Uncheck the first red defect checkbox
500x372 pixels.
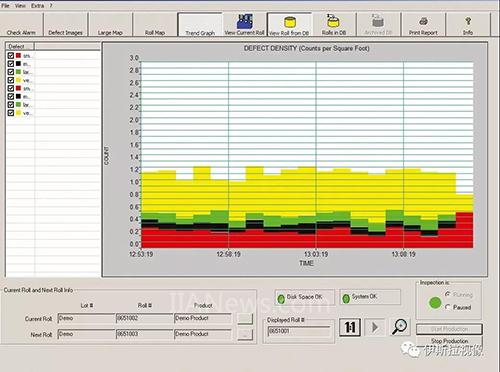tap(11, 56)
